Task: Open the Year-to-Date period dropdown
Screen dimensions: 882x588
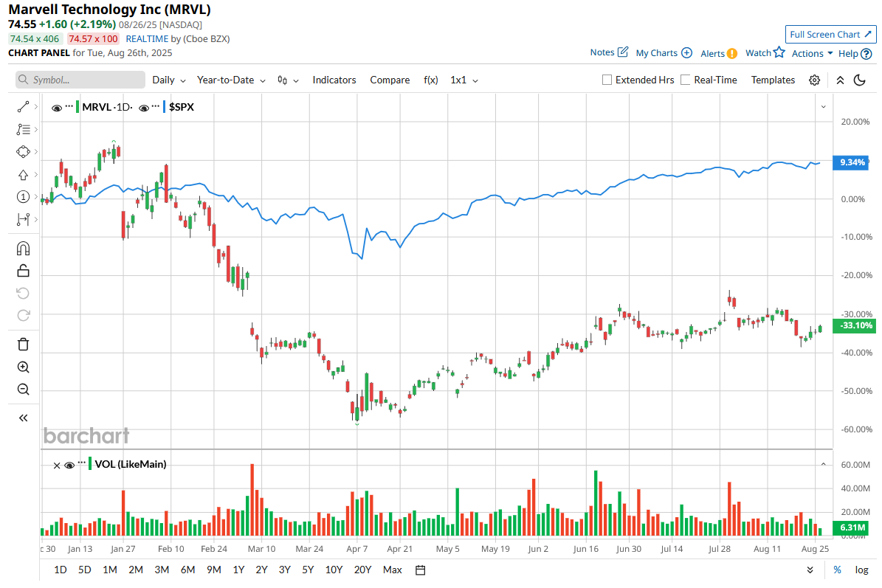Action: [231, 80]
